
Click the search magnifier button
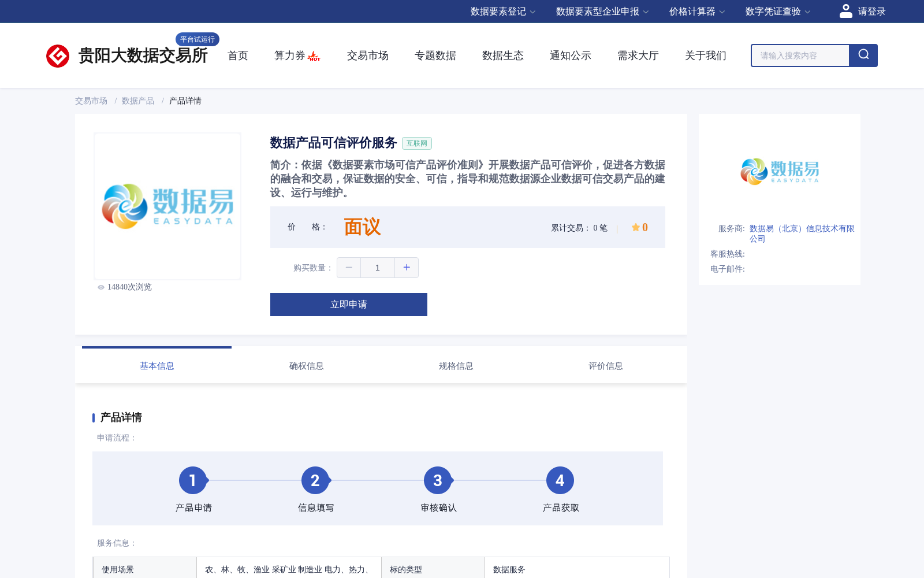(863, 55)
